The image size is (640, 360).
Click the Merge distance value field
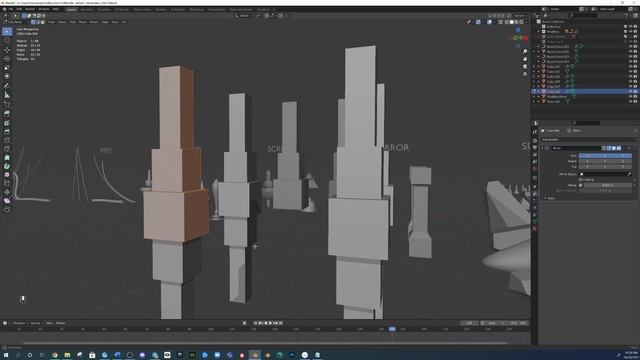coord(608,185)
